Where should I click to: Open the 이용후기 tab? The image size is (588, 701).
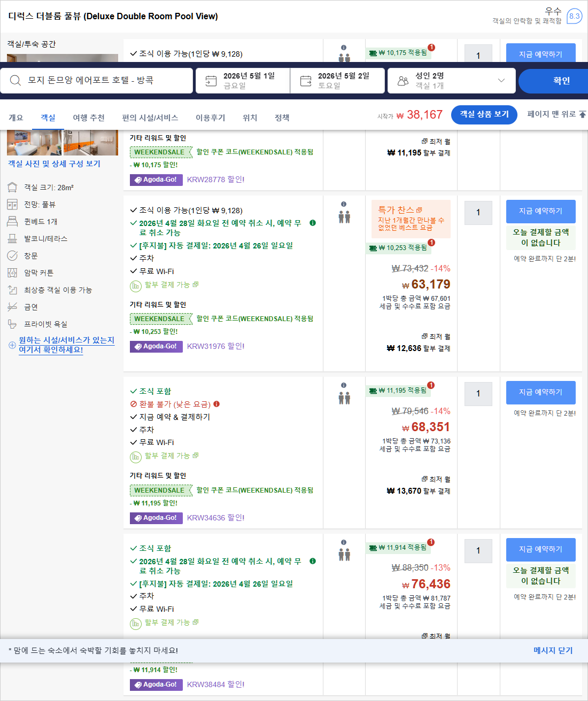pyautogui.click(x=210, y=118)
